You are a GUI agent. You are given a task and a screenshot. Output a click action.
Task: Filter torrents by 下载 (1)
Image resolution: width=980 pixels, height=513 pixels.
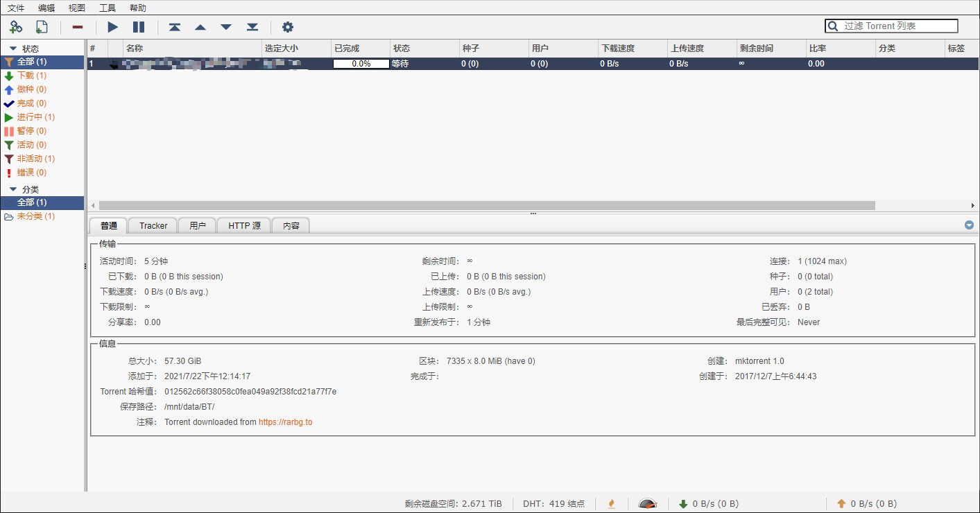42,76
